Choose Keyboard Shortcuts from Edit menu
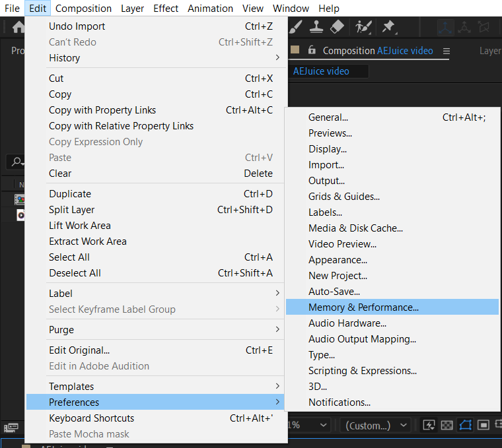 point(91,418)
